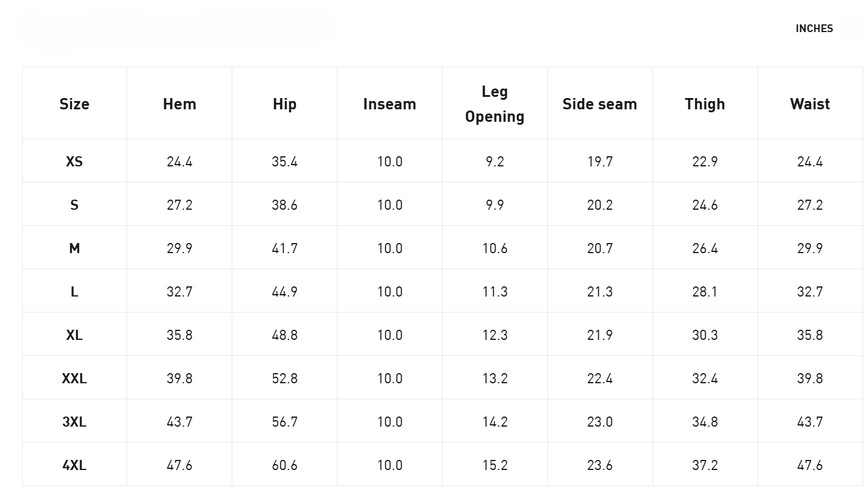Click the XL size row label
Viewport: 868px width, 492px height.
point(74,335)
